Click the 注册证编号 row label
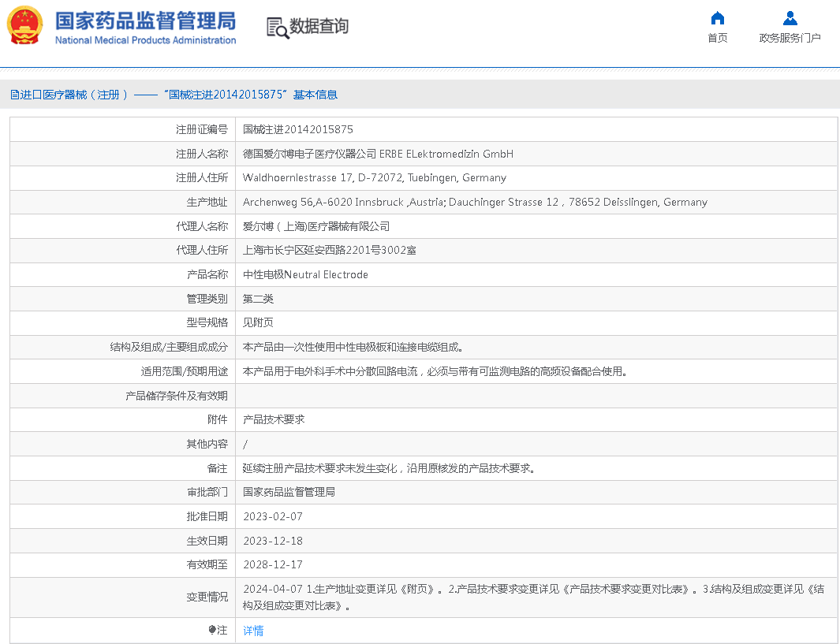This screenshot has width=840, height=644. [x=202, y=129]
